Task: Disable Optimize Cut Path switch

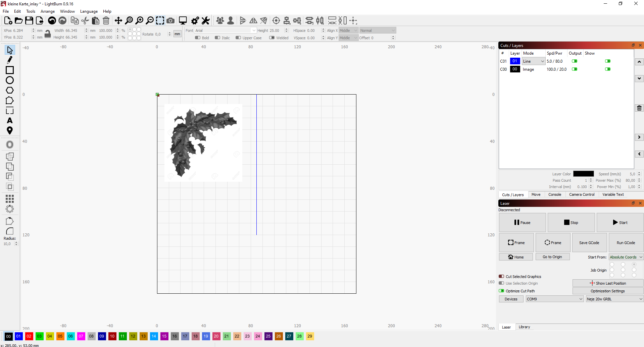Action: 501,291
